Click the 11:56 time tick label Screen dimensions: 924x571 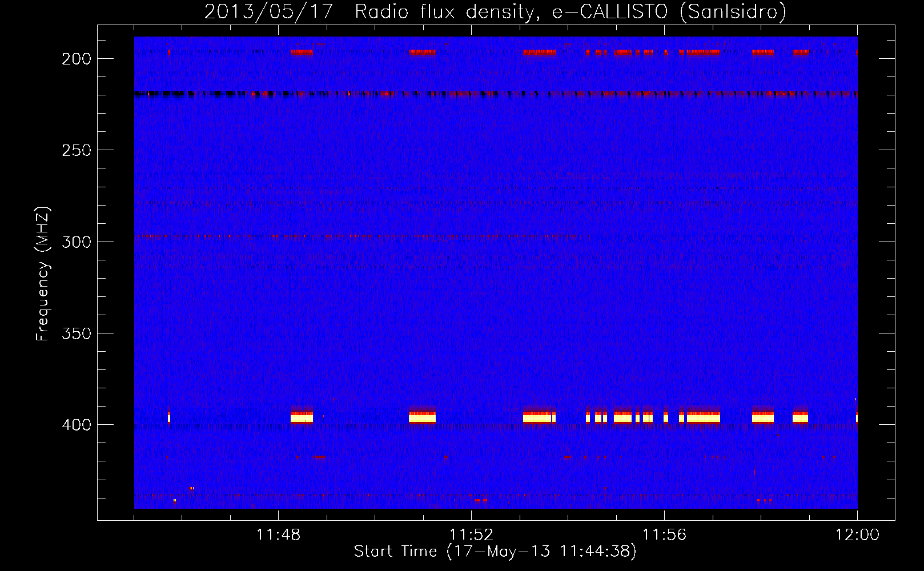click(x=664, y=534)
